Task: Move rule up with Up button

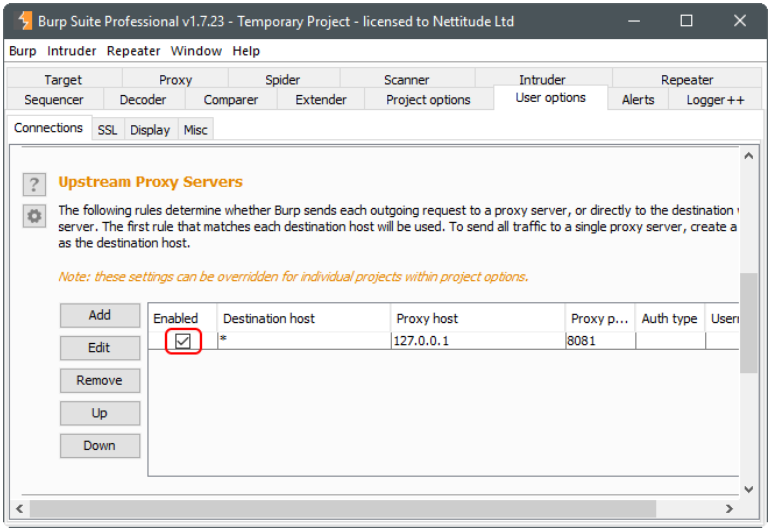Action: (100, 413)
